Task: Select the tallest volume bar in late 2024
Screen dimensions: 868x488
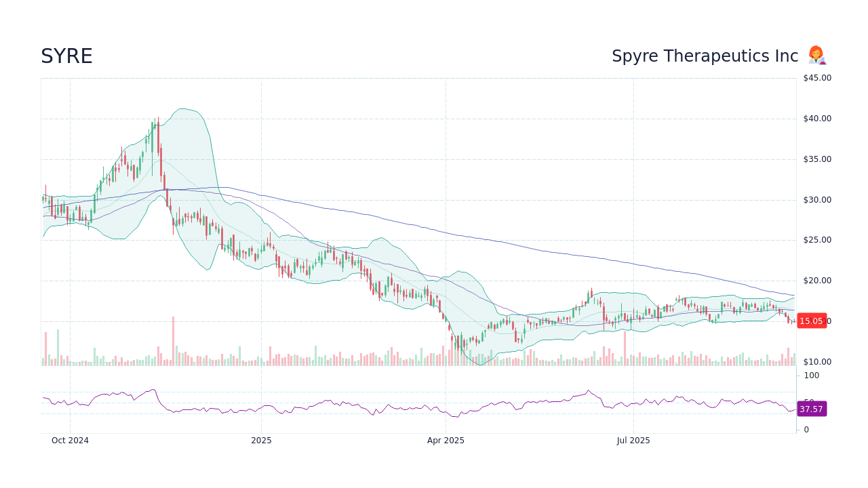Action: (x=174, y=338)
